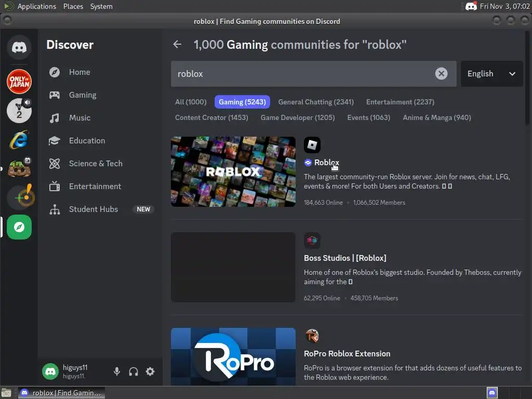Open the Internet Explorer logo server

(19, 140)
